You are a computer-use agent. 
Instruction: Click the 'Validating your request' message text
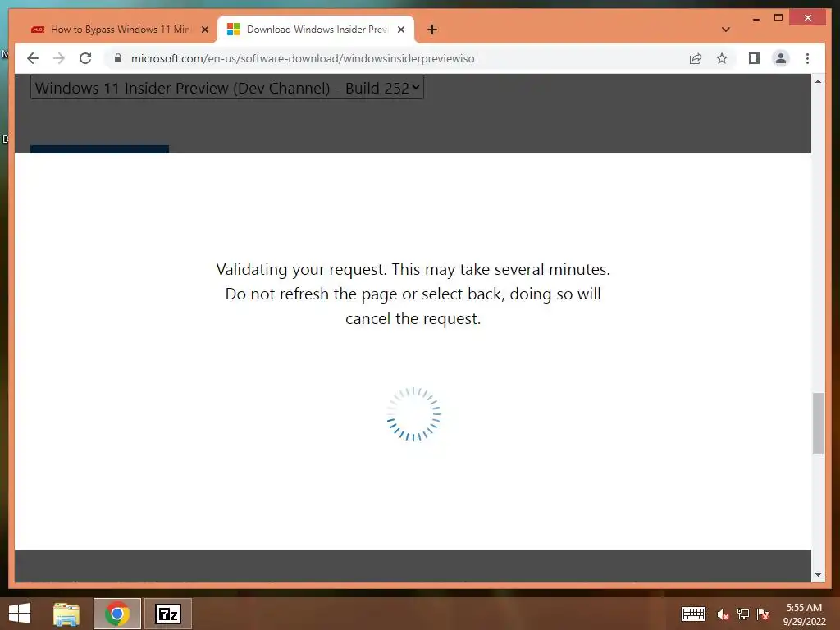(x=413, y=294)
